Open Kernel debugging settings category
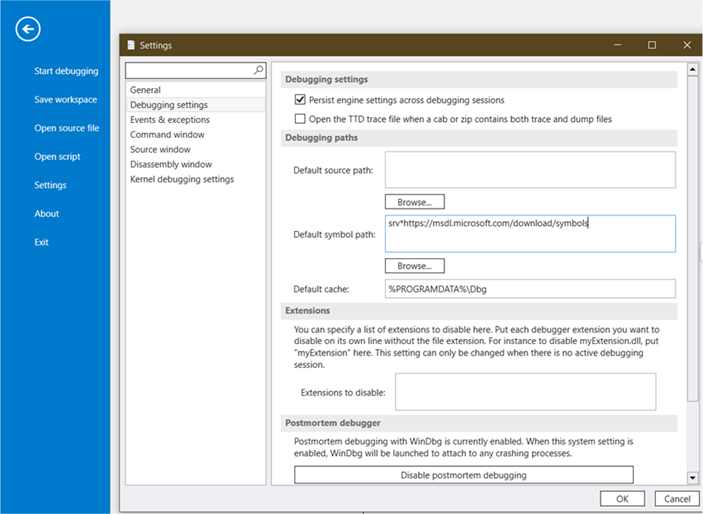The height and width of the screenshot is (514, 703). click(182, 179)
